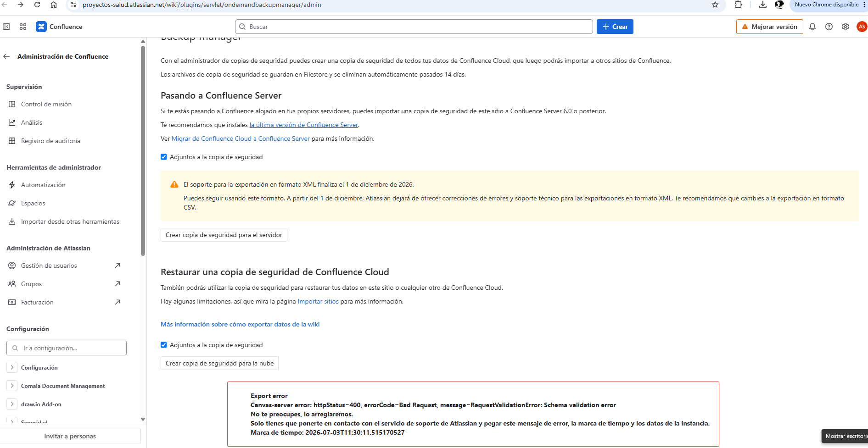Open the AS profile avatar

862,27
